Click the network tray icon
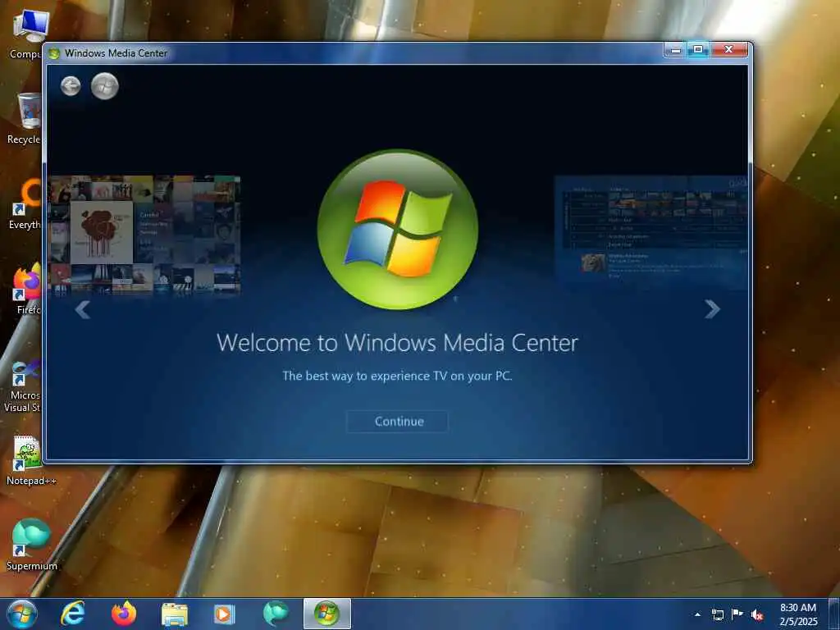840x630 pixels. click(718, 614)
